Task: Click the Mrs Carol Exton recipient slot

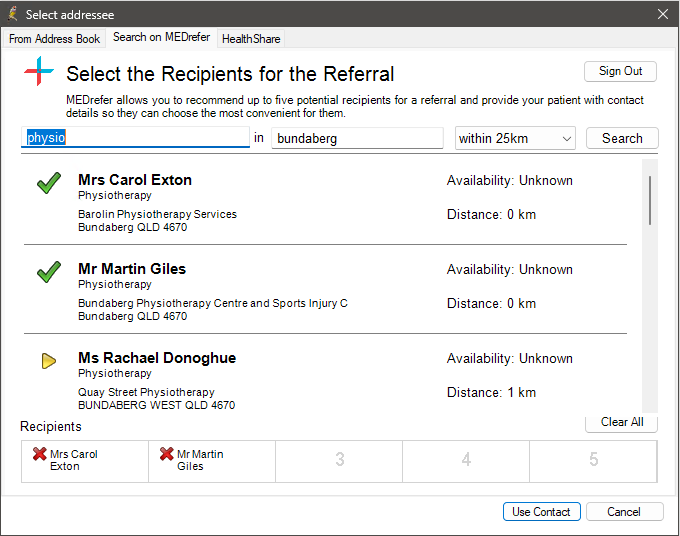Action: pos(85,461)
